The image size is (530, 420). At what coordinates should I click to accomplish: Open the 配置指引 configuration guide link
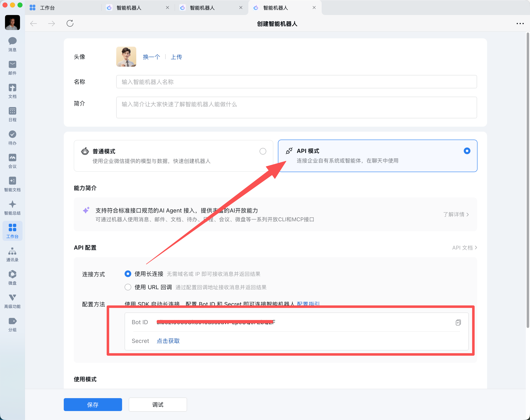(308, 304)
